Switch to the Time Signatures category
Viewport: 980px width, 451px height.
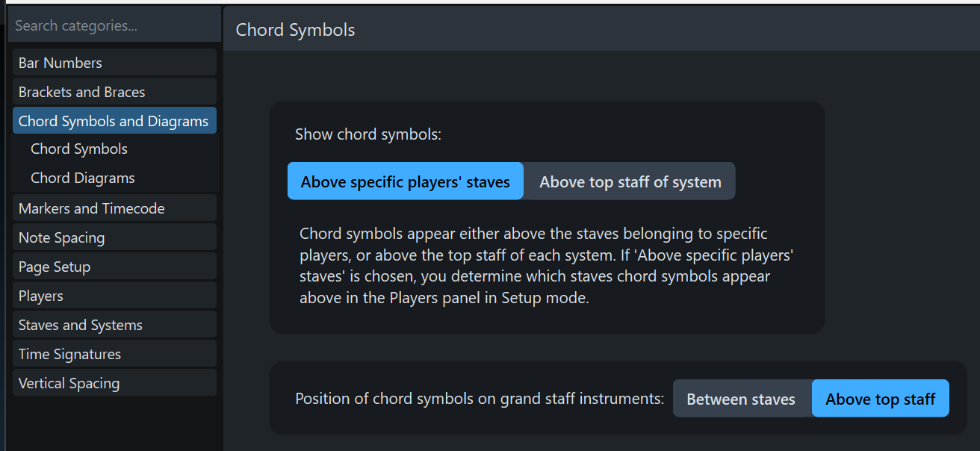114,354
